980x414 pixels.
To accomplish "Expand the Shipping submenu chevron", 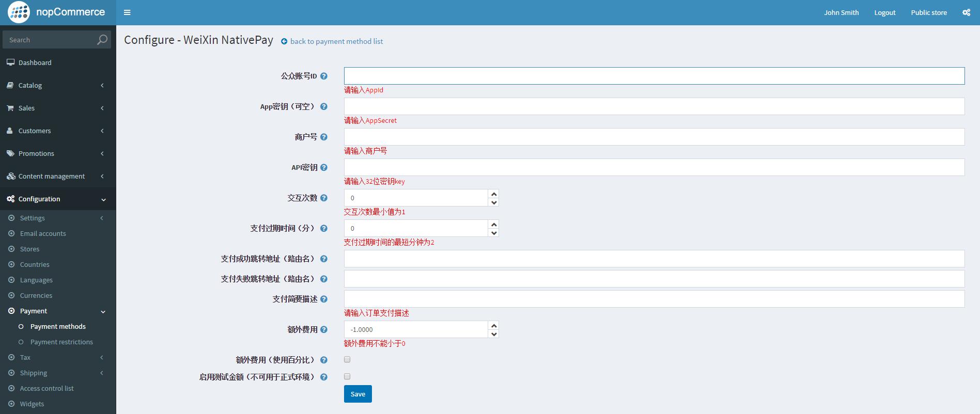I will pos(102,373).
